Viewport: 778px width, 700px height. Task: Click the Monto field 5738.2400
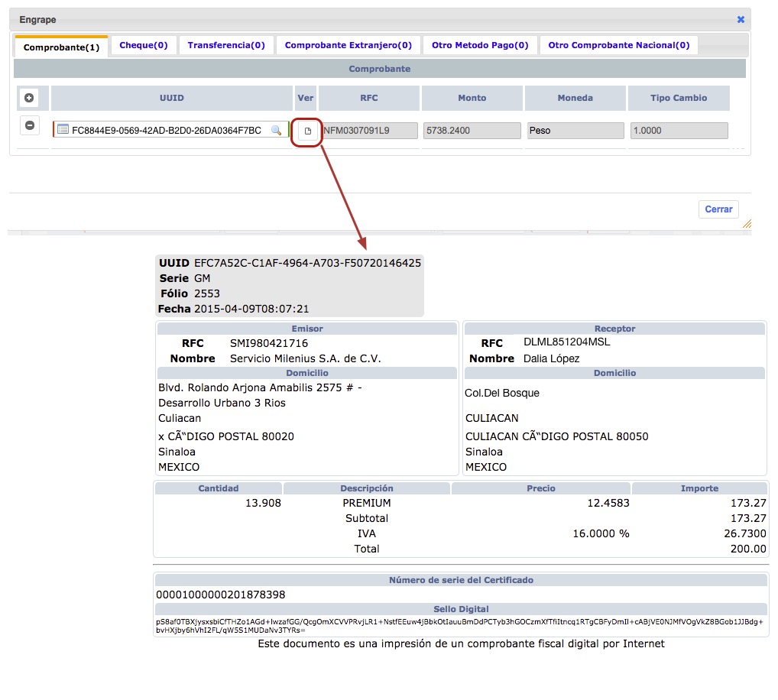[472, 131]
